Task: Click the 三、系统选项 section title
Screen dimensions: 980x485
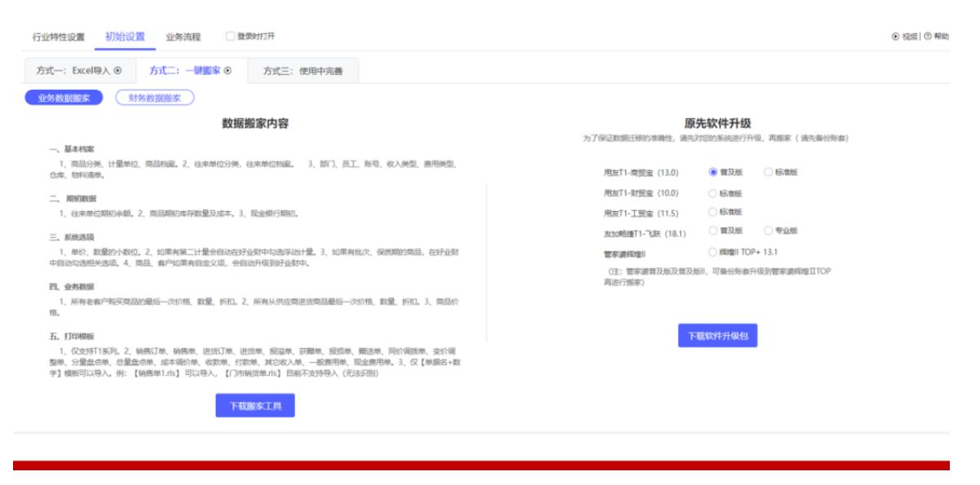Action: coord(71,239)
